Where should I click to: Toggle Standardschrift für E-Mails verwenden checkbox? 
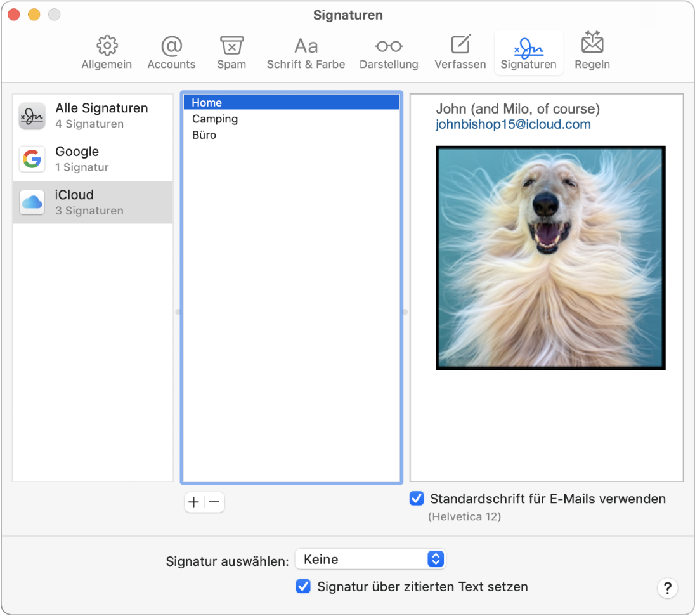[x=417, y=499]
